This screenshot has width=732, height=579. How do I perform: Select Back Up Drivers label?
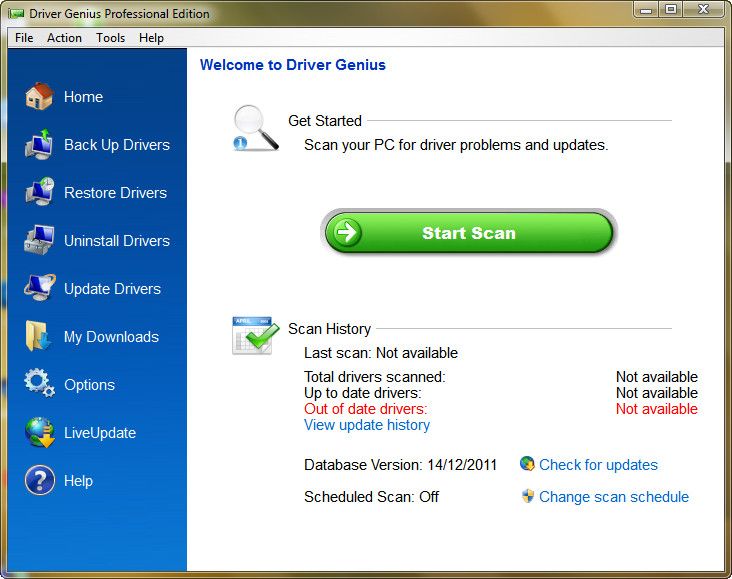click(x=117, y=145)
